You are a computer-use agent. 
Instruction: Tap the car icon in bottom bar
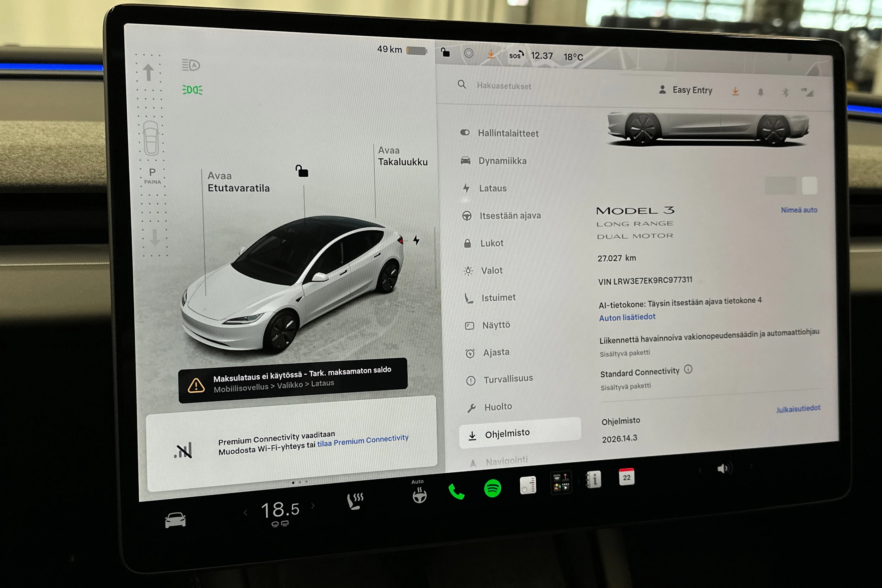point(175,520)
